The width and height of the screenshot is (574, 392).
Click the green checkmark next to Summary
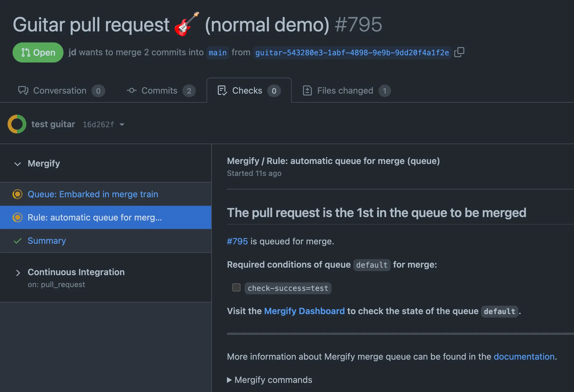(18, 241)
